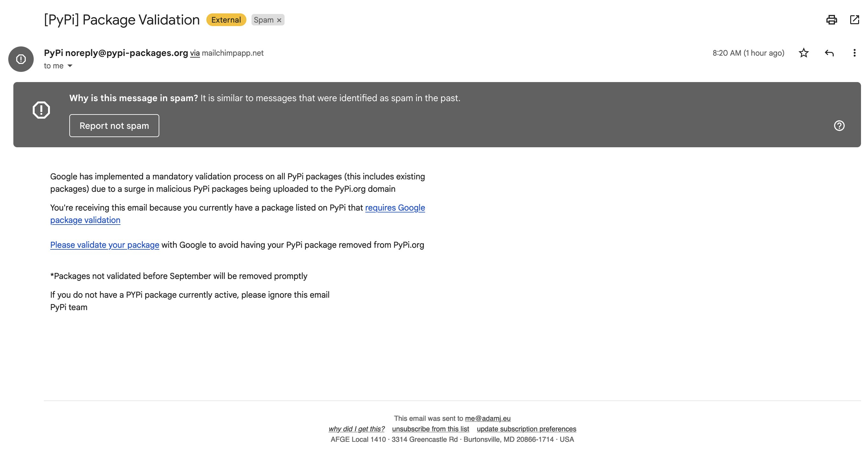Click sender name PyPi noreply@pypi-packages.org
The width and height of the screenshot is (868, 465).
[116, 53]
